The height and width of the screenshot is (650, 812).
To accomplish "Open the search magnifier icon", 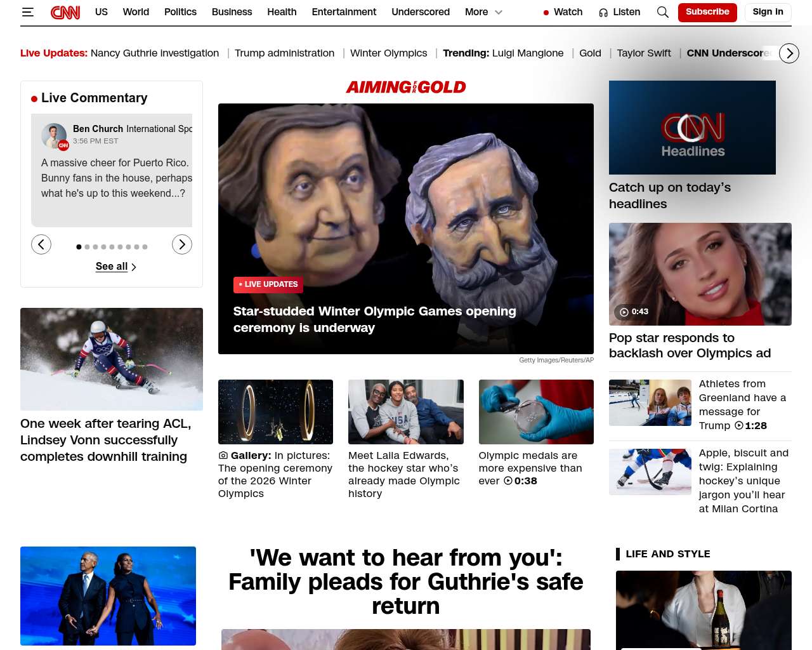I will pyautogui.click(x=662, y=12).
